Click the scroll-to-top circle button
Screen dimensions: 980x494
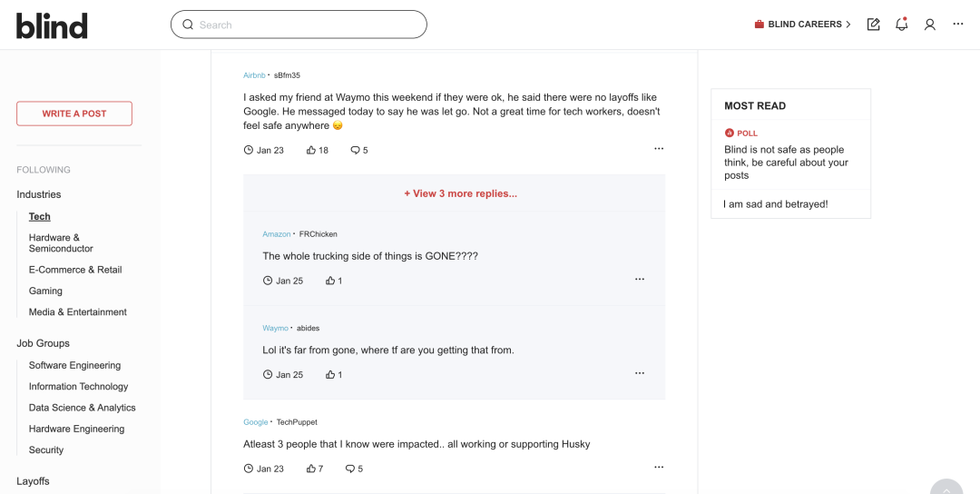coord(946,489)
